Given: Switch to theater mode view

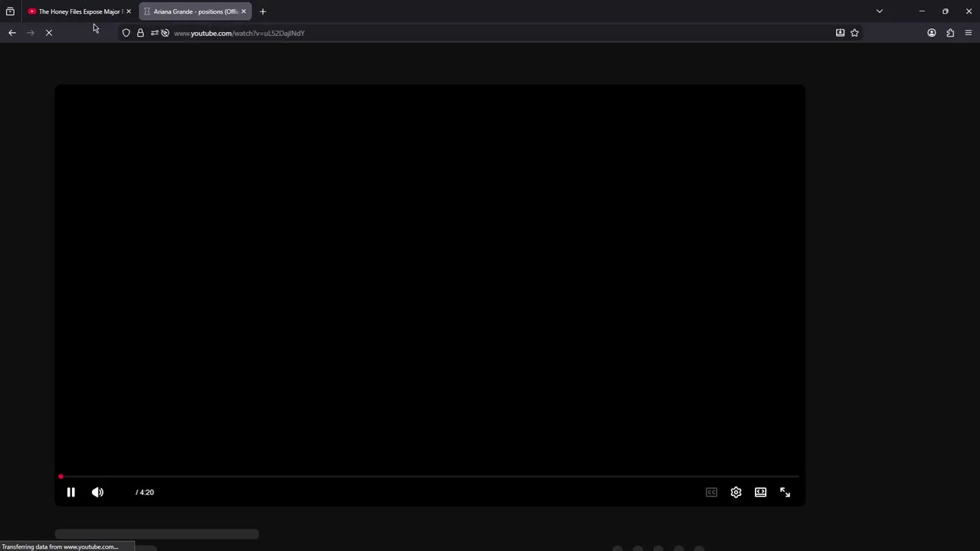Looking at the screenshot, I should 760,492.
